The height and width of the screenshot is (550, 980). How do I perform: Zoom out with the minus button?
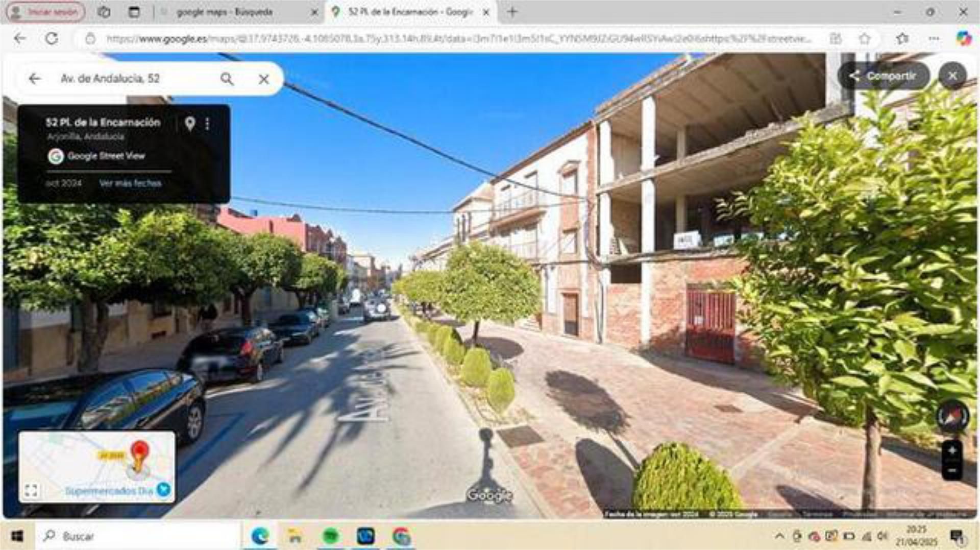952,470
